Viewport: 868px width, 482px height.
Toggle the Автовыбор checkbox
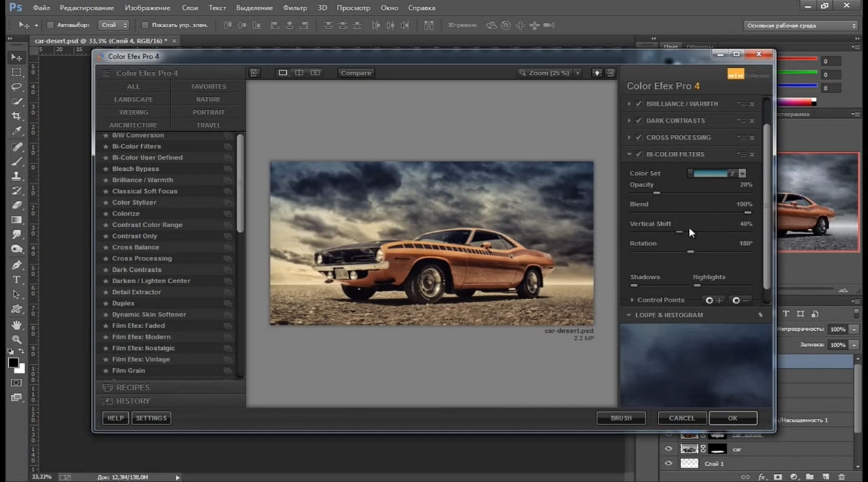tap(50, 25)
